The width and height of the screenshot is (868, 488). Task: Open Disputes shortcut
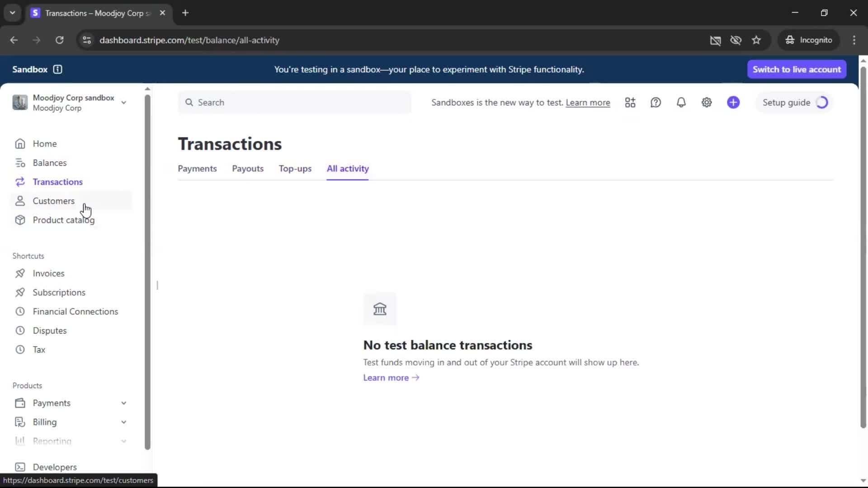pos(50,330)
